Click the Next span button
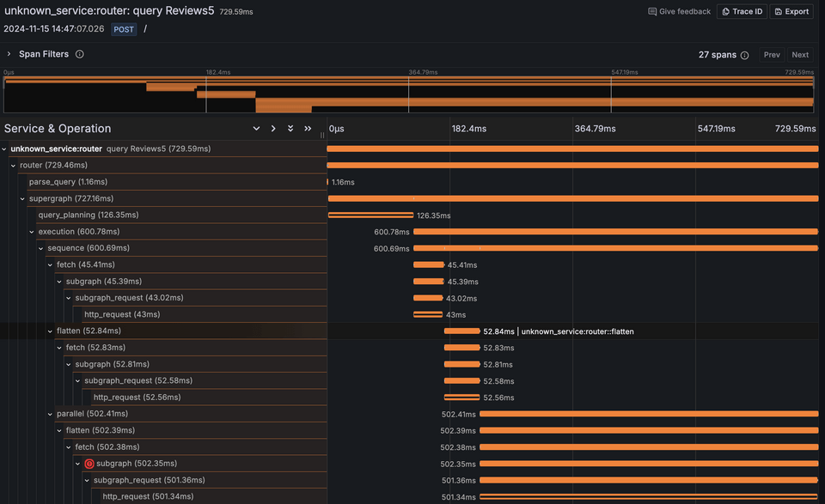This screenshot has height=504, width=825. point(800,55)
